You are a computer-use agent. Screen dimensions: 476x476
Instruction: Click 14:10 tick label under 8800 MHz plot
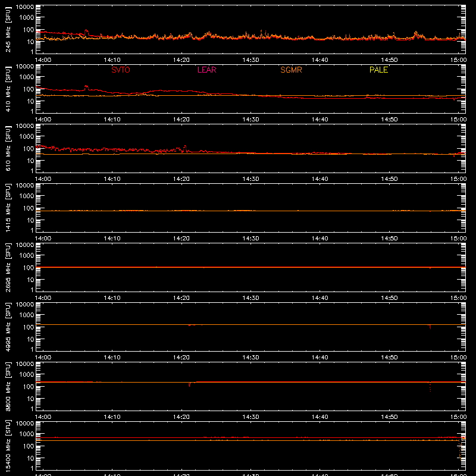click(112, 417)
